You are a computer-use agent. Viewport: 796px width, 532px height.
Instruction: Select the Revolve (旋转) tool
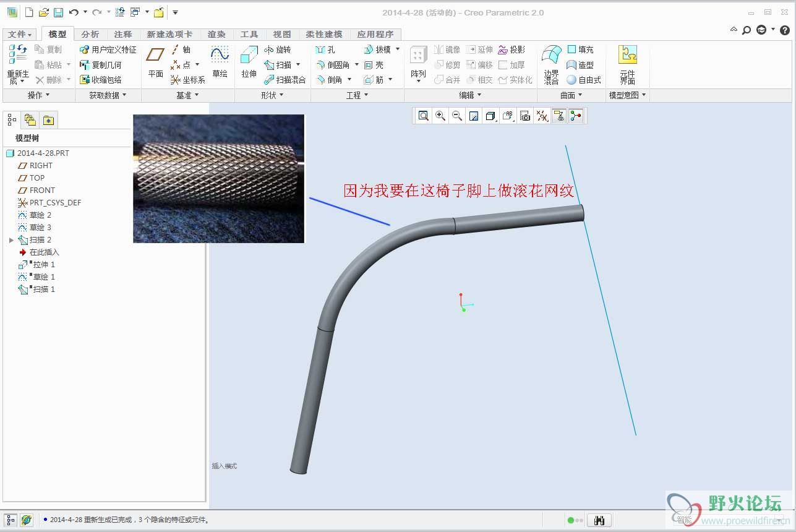[277, 49]
